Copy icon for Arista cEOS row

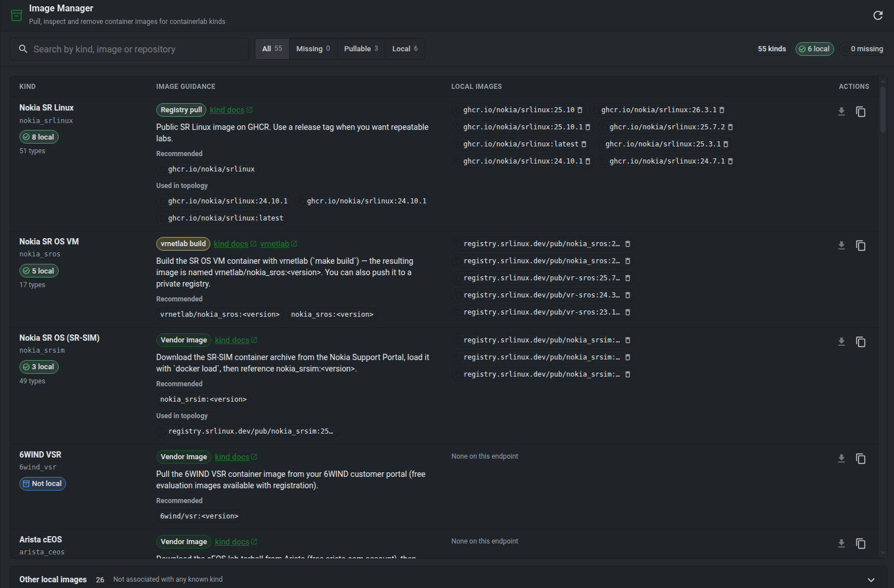(x=861, y=544)
